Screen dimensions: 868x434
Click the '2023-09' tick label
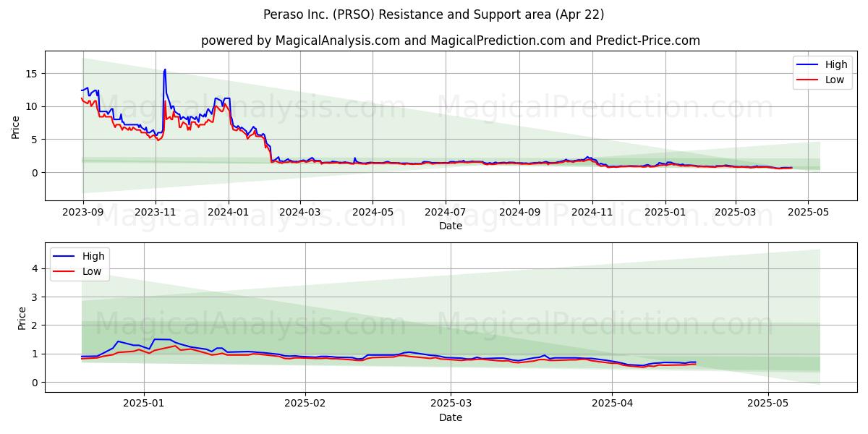[83, 213]
